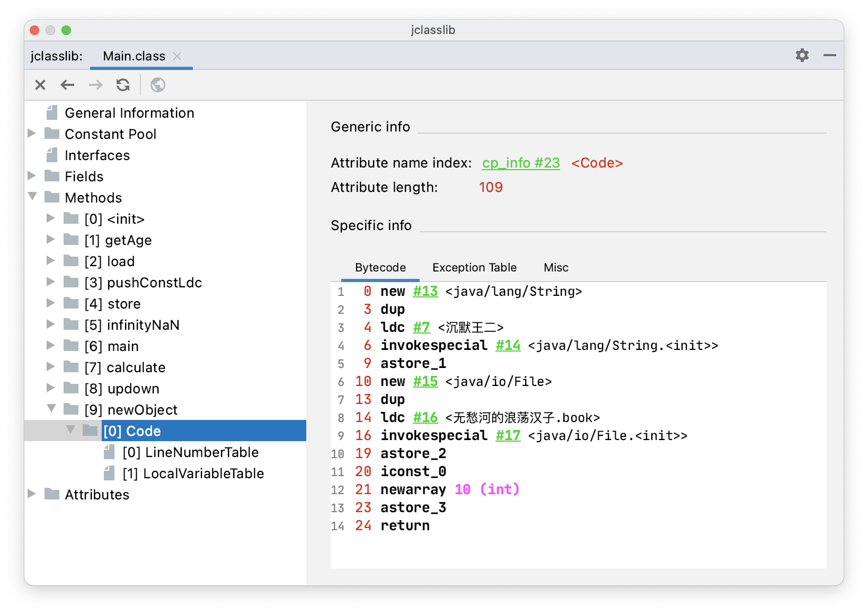
Task: Open the Misc tab
Action: 556,268
